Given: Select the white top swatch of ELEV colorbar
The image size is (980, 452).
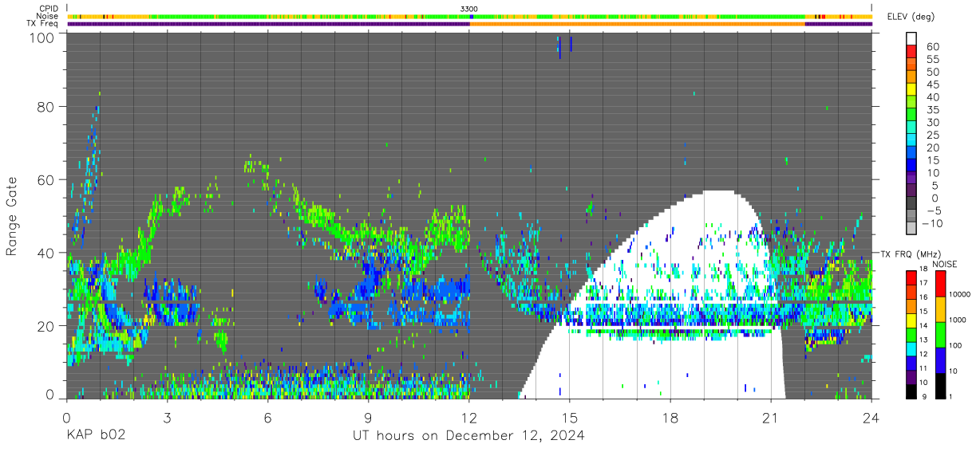Looking at the screenshot, I should tap(911, 39).
